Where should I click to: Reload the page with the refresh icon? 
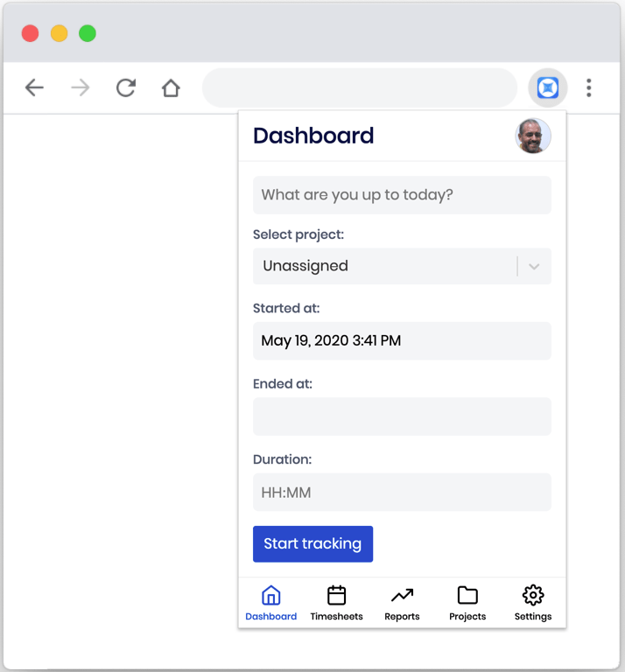point(126,87)
